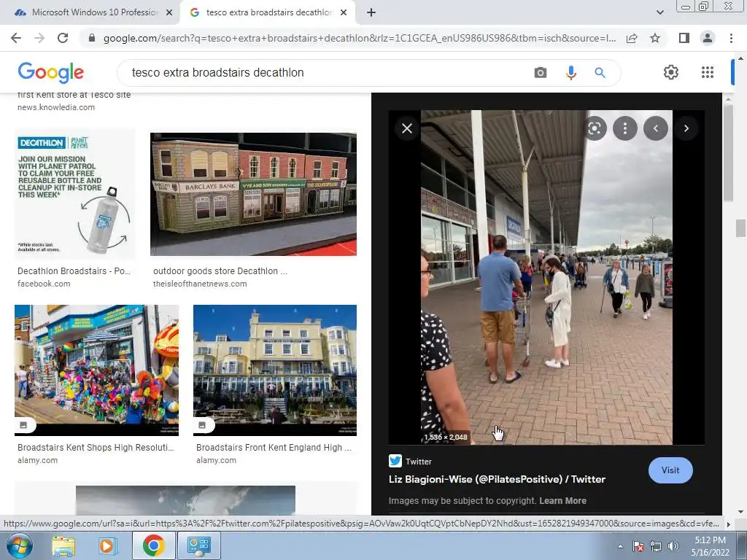Show the previous image result
747x560 pixels.
point(656,128)
